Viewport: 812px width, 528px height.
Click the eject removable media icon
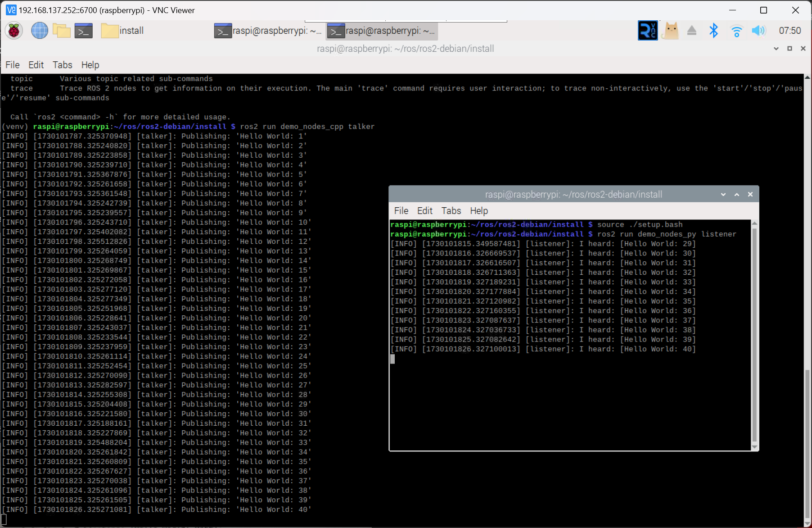[692, 30]
